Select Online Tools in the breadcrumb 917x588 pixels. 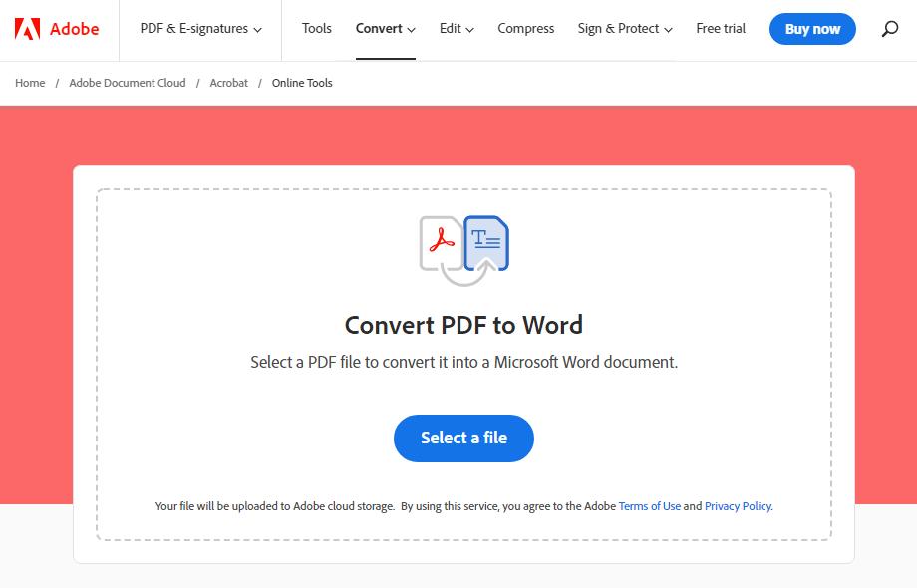tap(302, 83)
